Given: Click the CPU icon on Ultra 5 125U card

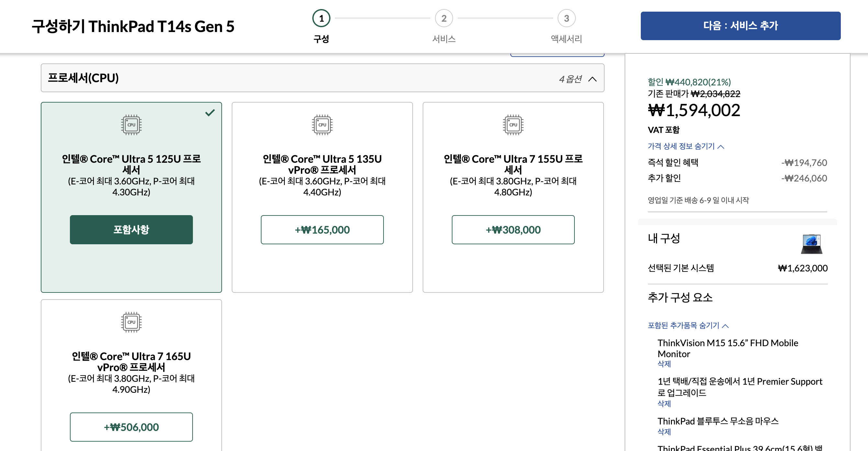Looking at the screenshot, I should coord(131,125).
